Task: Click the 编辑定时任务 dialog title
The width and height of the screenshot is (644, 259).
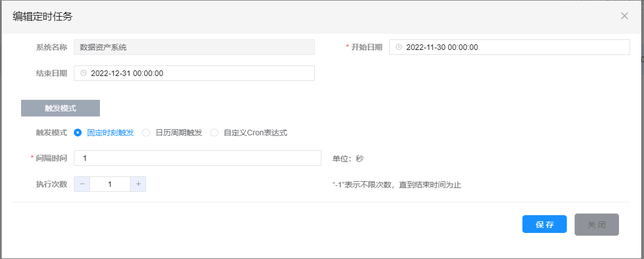Action: 43,17
